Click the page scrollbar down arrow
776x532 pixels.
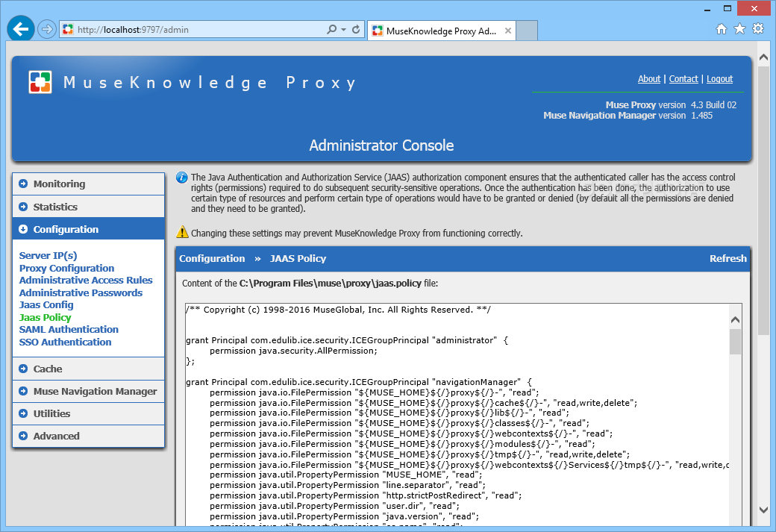763,510
